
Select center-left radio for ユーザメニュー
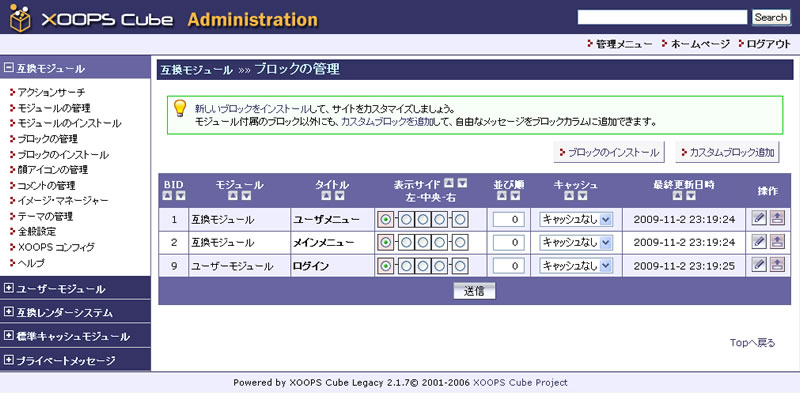pyautogui.click(x=407, y=219)
